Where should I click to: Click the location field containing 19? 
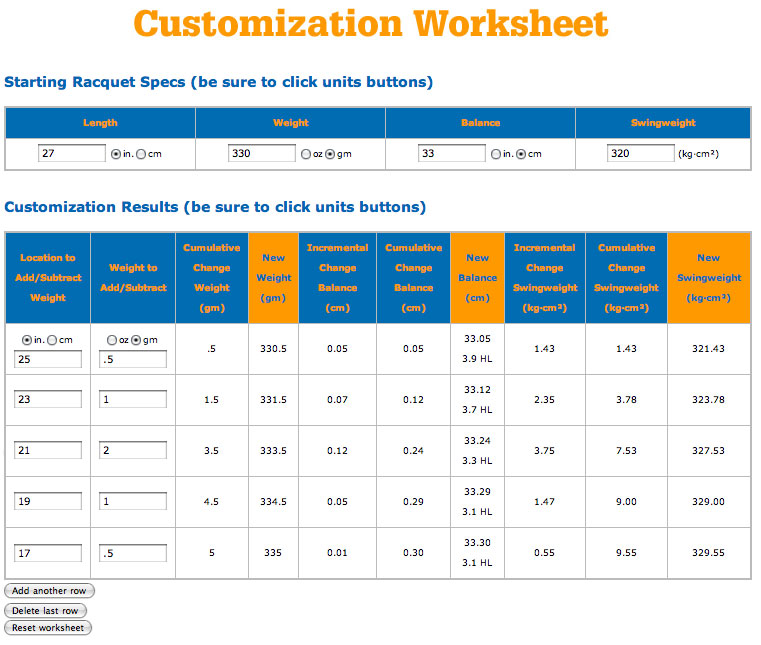click(x=48, y=501)
